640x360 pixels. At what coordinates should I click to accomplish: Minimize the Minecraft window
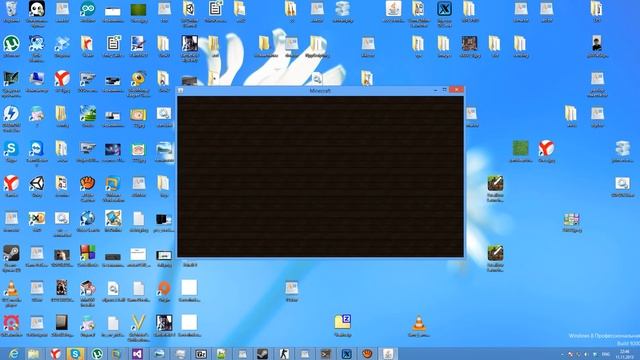pos(436,90)
